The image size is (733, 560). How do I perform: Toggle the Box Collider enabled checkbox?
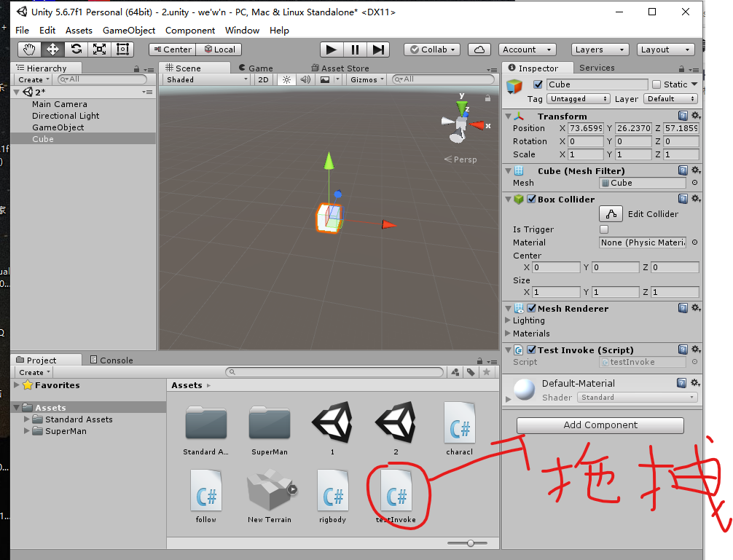click(x=531, y=199)
